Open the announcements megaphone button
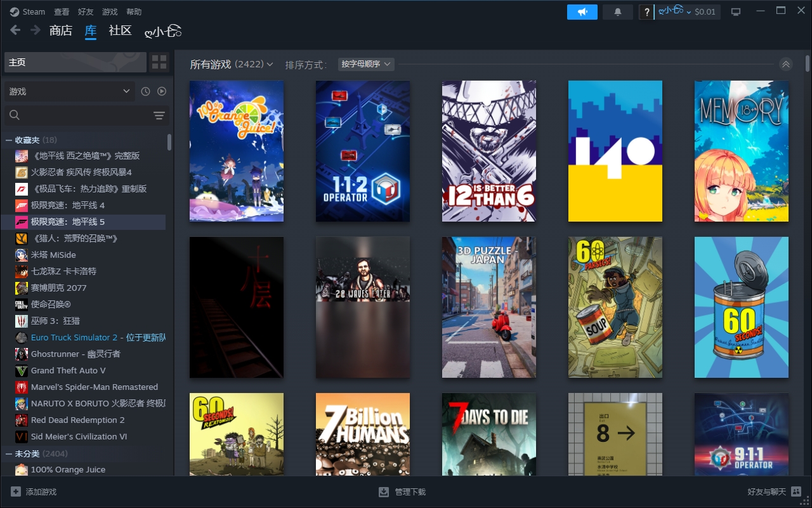 [x=582, y=11]
